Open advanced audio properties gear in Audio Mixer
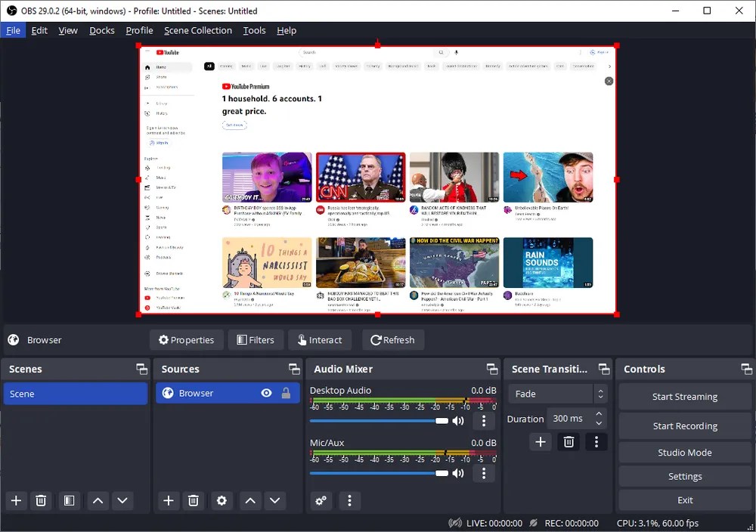This screenshot has height=532, width=756. [321, 500]
